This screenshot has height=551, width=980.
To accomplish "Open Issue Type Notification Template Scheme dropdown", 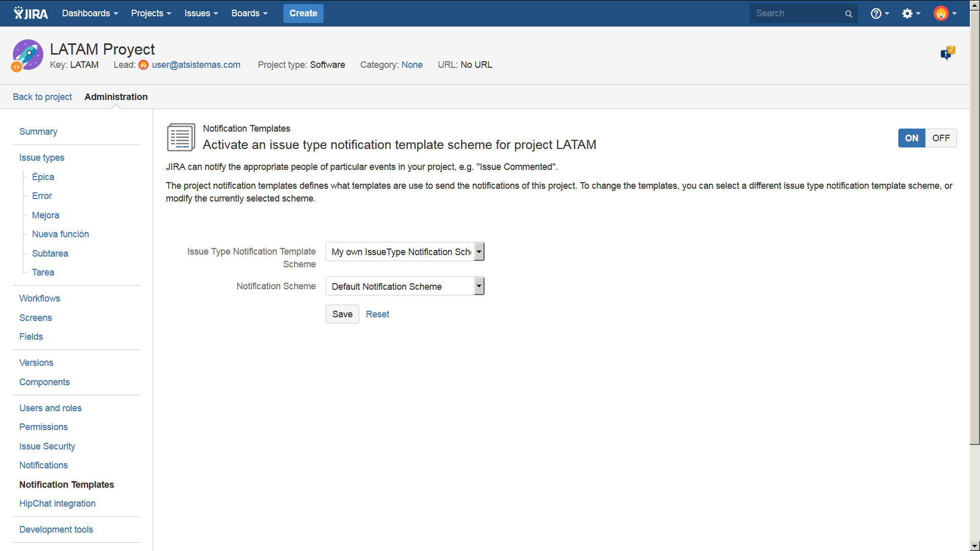I will (405, 252).
